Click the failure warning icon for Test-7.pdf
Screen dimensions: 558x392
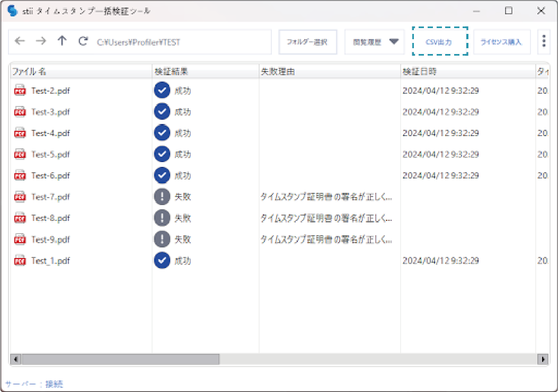point(162,197)
